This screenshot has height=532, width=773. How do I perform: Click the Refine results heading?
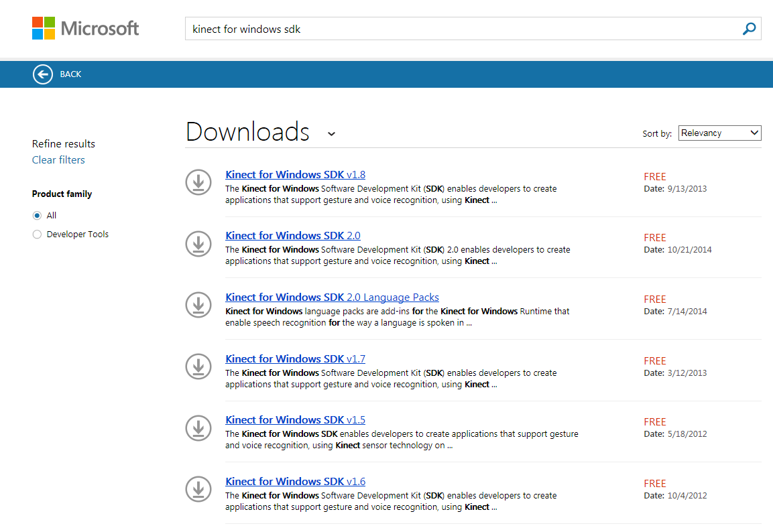[64, 144]
